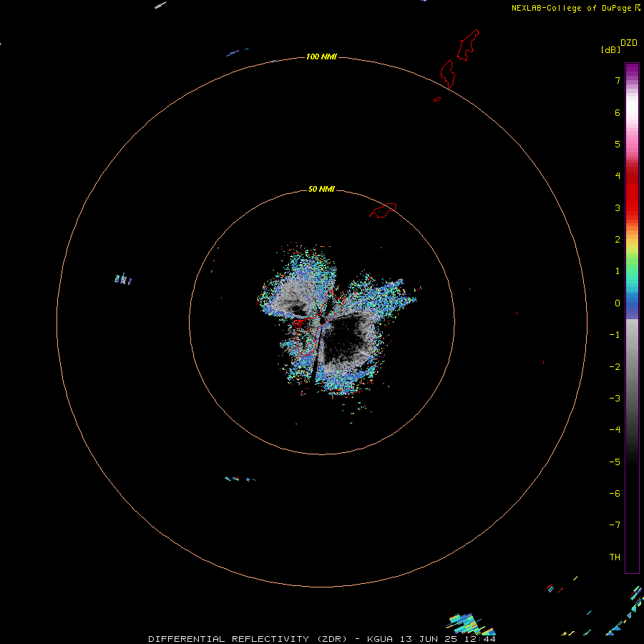Click the 4 value on color scale
This screenshot has width=644, height=644.
point(618,176)
